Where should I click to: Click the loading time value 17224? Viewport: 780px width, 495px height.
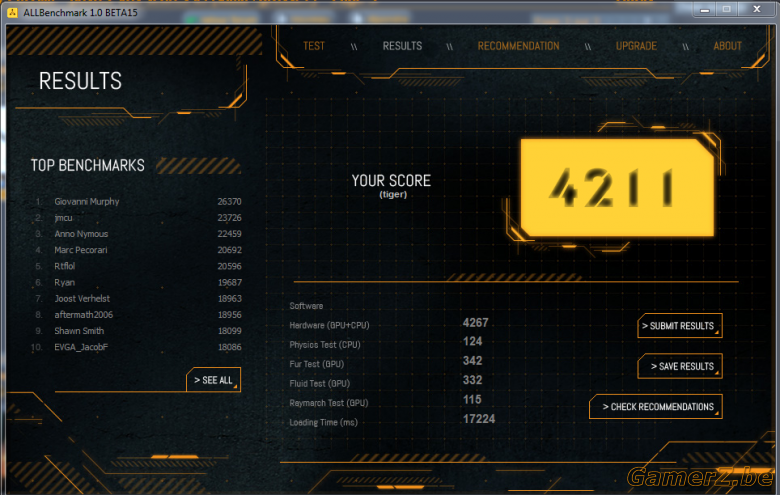(479, 419)
